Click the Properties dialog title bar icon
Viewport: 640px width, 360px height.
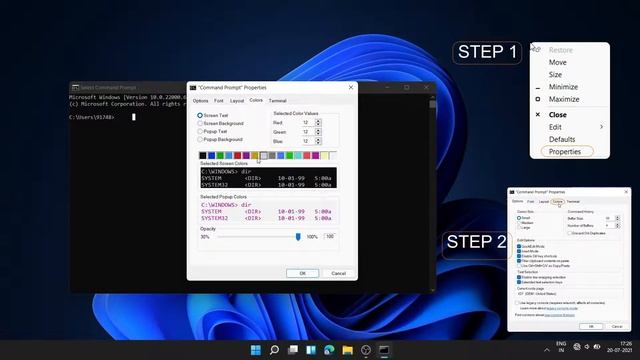pyautogui.click(x=193, y=87)
